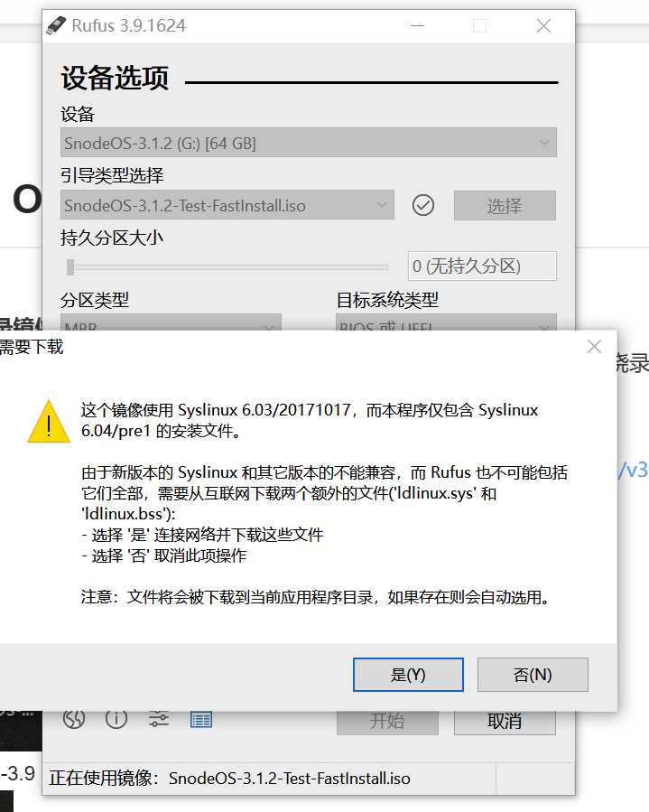Click the checkmark hash verification icon
Viewport: 649px width, 812px height.
[x=422, y=205]
